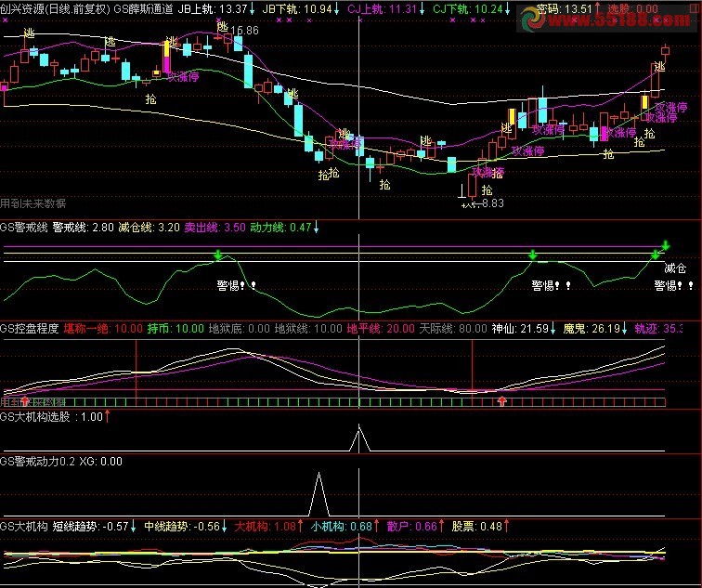Click the 减仓线: 3.20 value
702x588 pixels.
pyautogui.click(x=149, y=228)
